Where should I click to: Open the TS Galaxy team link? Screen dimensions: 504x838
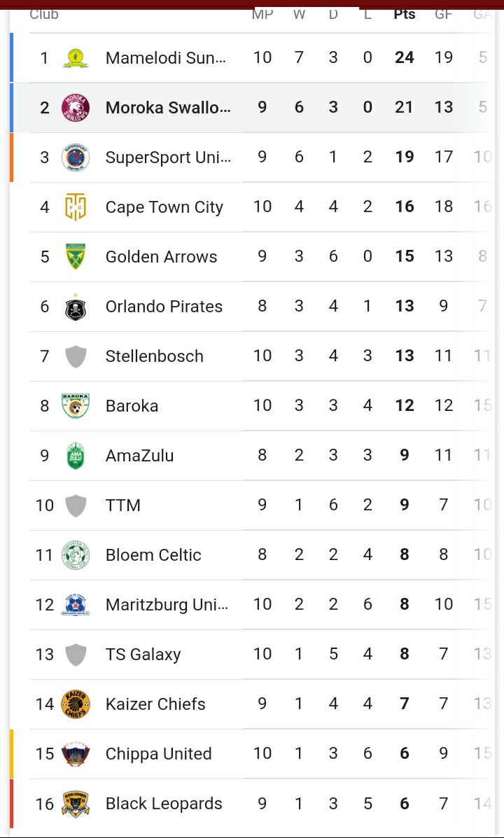pyautogui.click(x=143, y=654)
